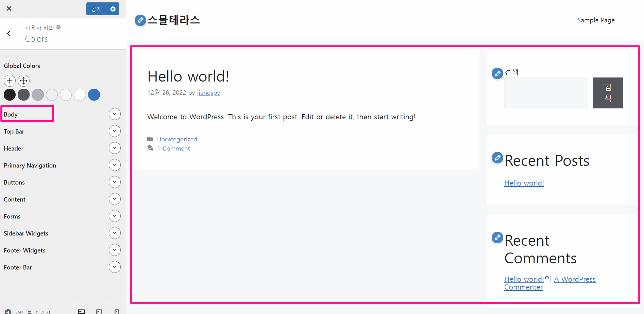Expand the Footer Bar color options
The height and width of the screenshot is (314, 644).
point(115,267)
